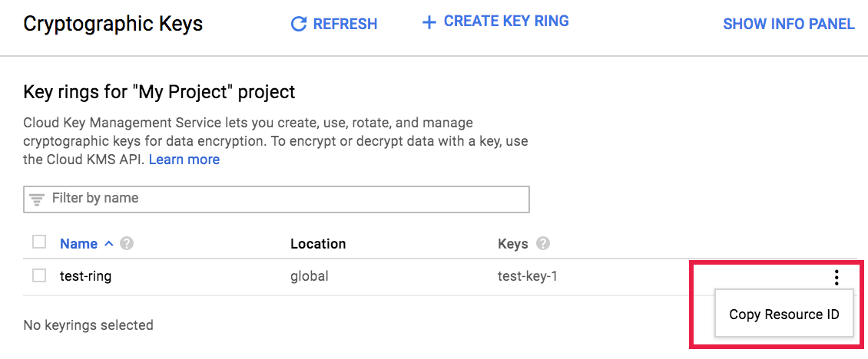Toggle the Name sort arrow
This screenshot has width=868, height=359.
click(108, 244)
